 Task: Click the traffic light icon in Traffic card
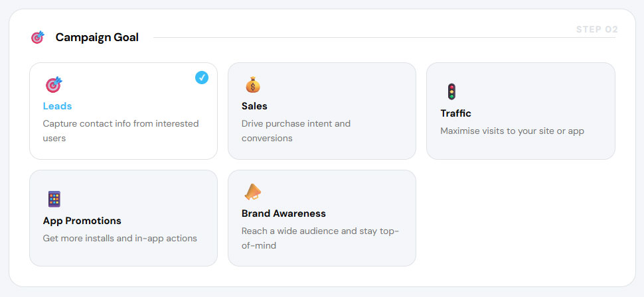point(451,91)
